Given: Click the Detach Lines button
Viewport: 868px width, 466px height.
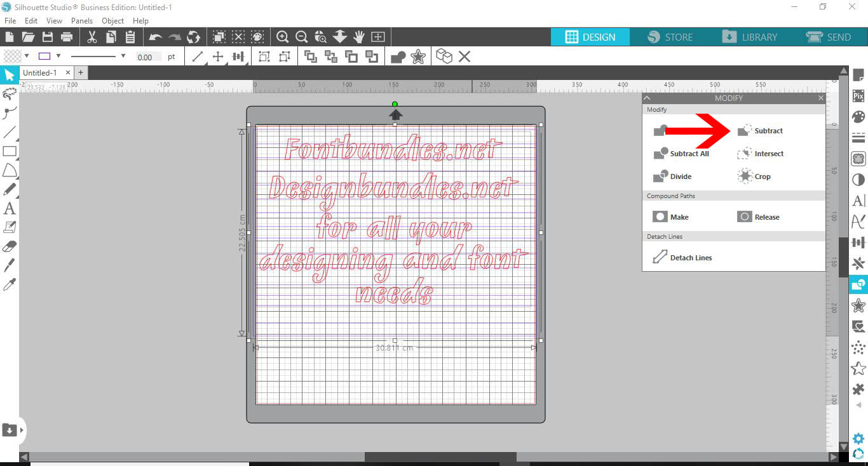Looking at the screenshot, I should 682,258.
